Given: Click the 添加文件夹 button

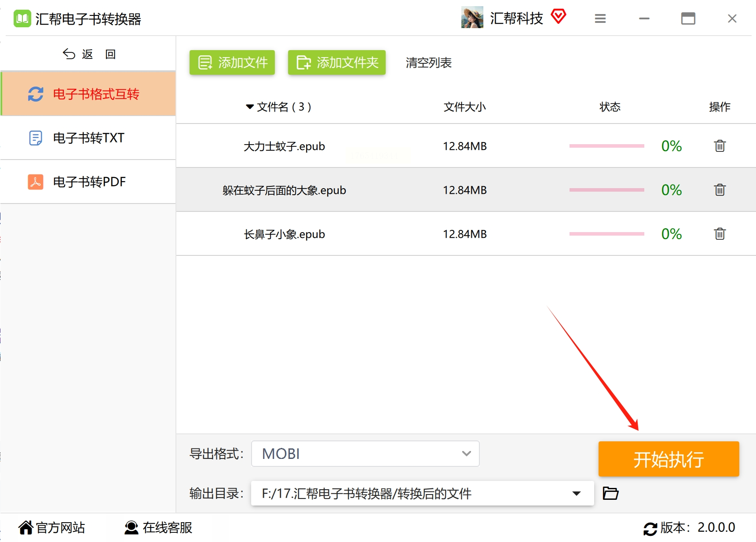Looking at the screenshot, I should click(x=337, y=62).
